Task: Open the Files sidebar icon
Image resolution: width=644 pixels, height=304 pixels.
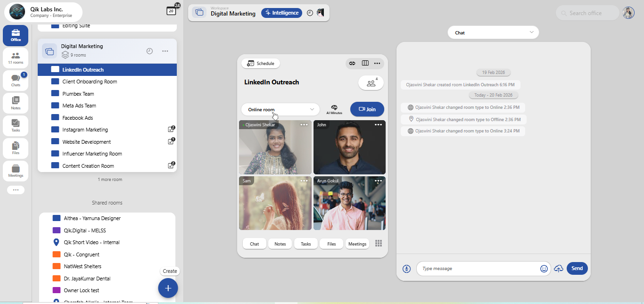Action: coord(16,148)
